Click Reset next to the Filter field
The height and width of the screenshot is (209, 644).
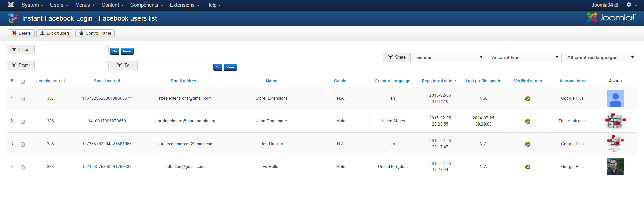pos(127,51)
